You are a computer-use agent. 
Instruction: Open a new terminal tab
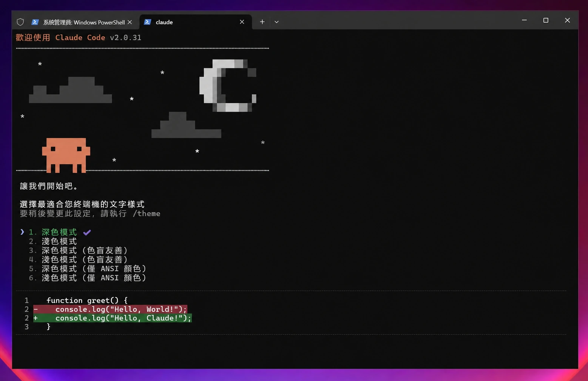point(262,22)
